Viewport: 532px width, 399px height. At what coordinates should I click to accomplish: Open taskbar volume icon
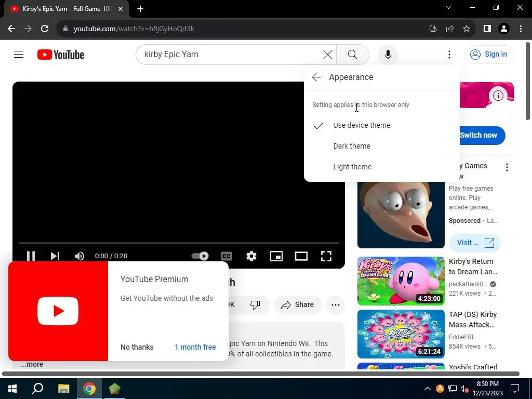[x=464, y=389]
